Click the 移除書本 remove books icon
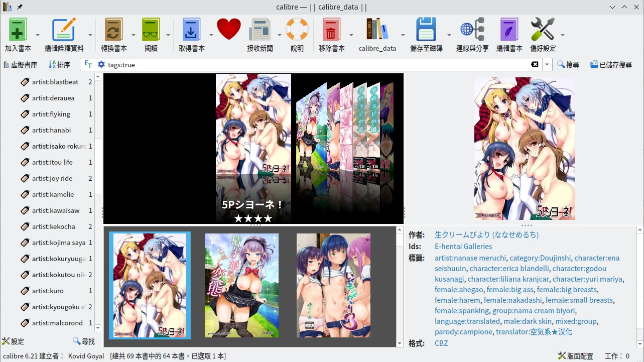644x362 pixels. (x=331, y=30)
